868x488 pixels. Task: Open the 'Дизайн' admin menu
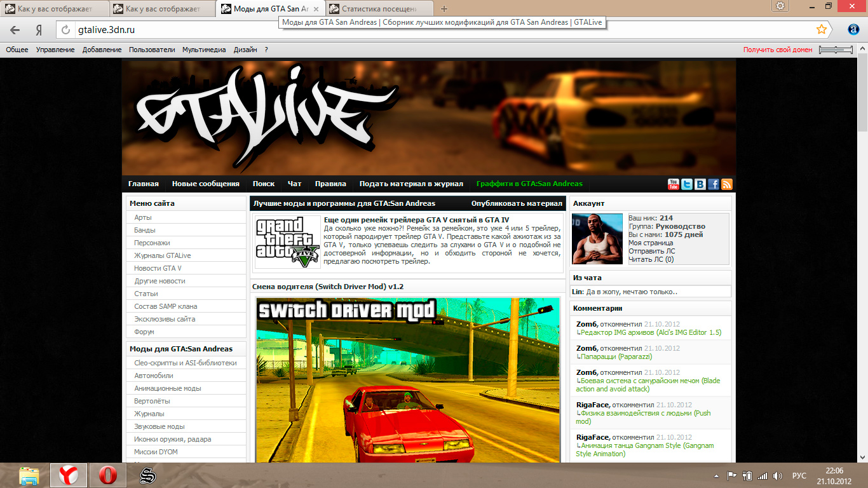(245, 50)
